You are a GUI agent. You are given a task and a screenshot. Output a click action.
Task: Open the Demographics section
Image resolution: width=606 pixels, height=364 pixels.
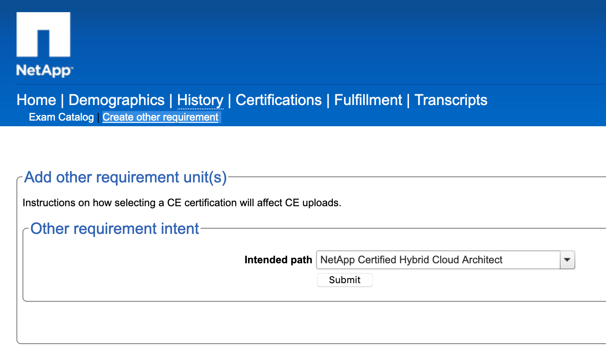117,100
